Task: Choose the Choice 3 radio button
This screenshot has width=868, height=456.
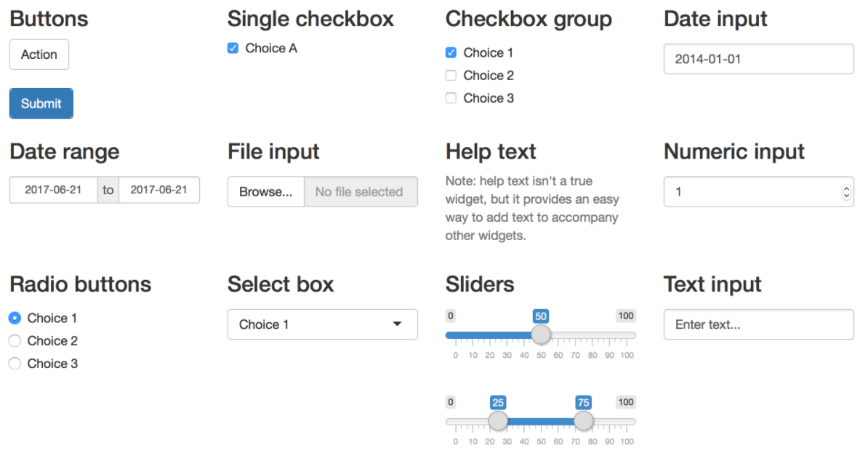Action: 15,364
